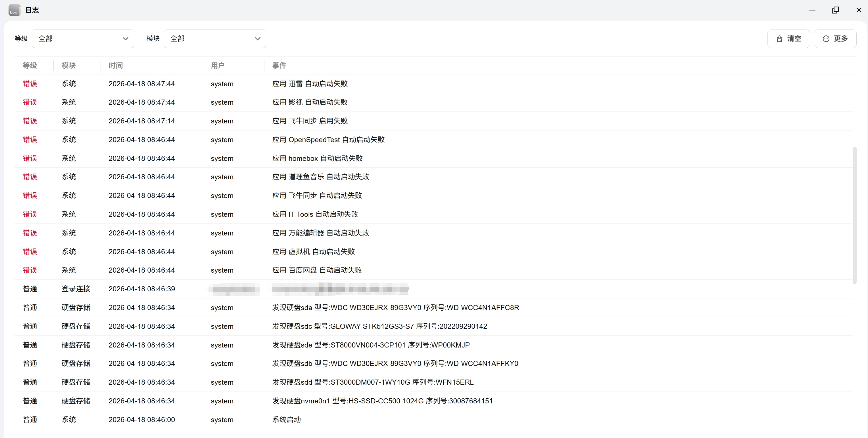Click the 等级 column header

tap(30, 65)
